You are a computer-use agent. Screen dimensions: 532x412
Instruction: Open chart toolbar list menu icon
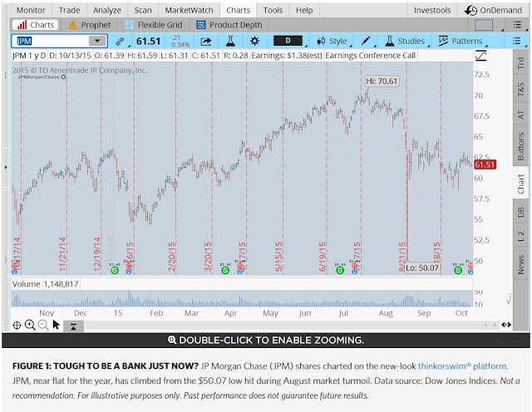(516, 41)
